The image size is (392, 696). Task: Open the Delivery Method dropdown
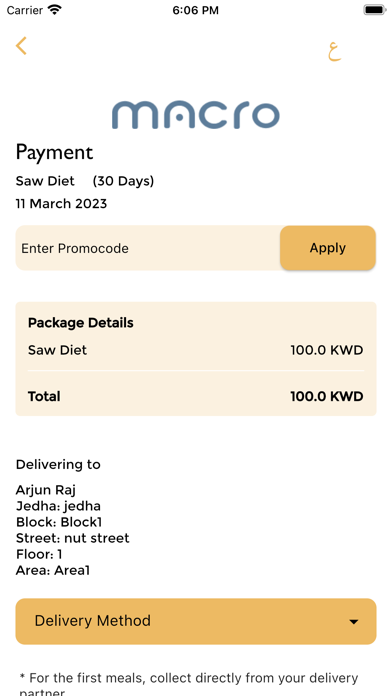point(196,621)
